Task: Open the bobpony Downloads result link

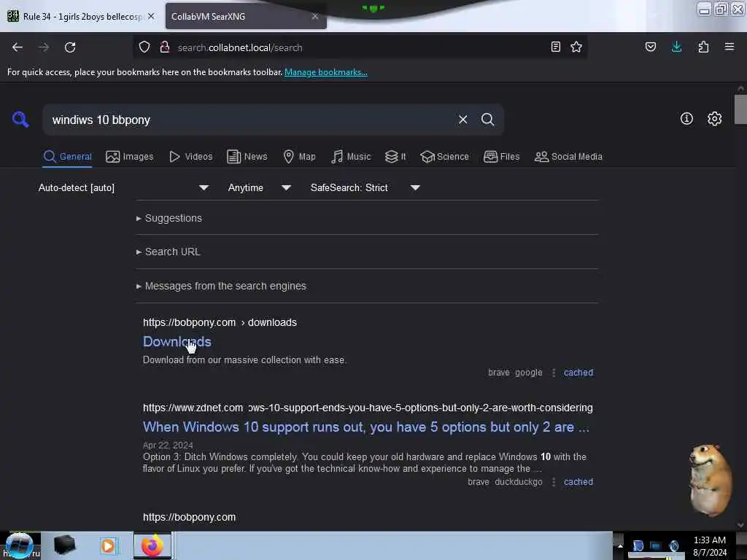Action: click(177, 341)
